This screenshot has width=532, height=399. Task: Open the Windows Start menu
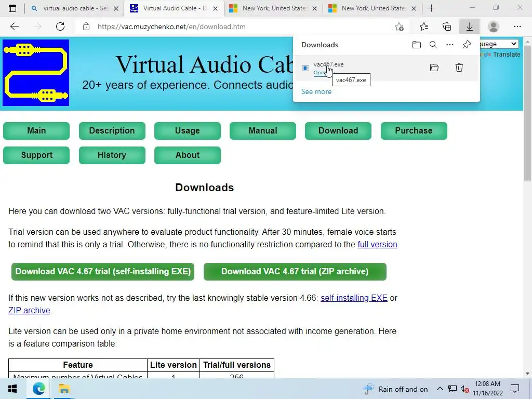click(12, 389)
